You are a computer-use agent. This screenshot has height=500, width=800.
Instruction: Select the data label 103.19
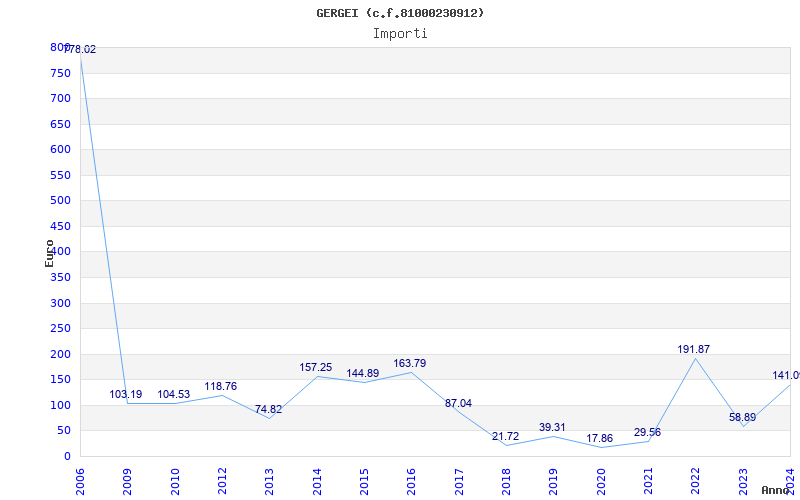point(126,394)
